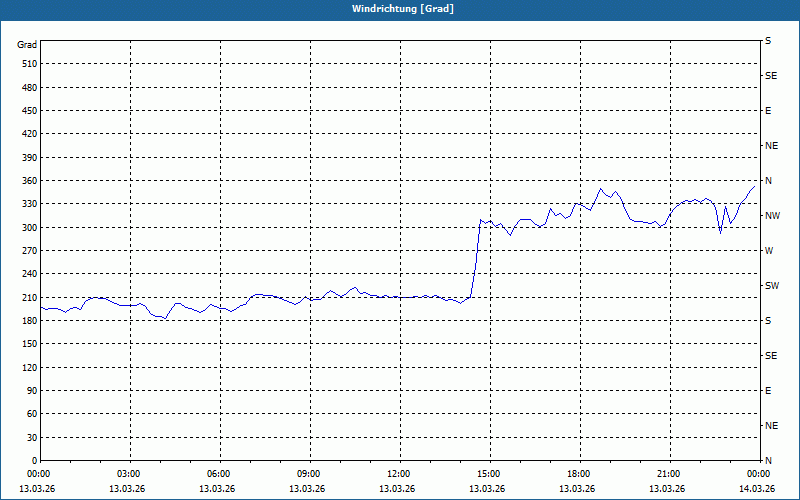The height and width of the screenshot is (500, 800).
Task: Click the 13.03.26 date under 12:00
Action: tap(397, 489)
